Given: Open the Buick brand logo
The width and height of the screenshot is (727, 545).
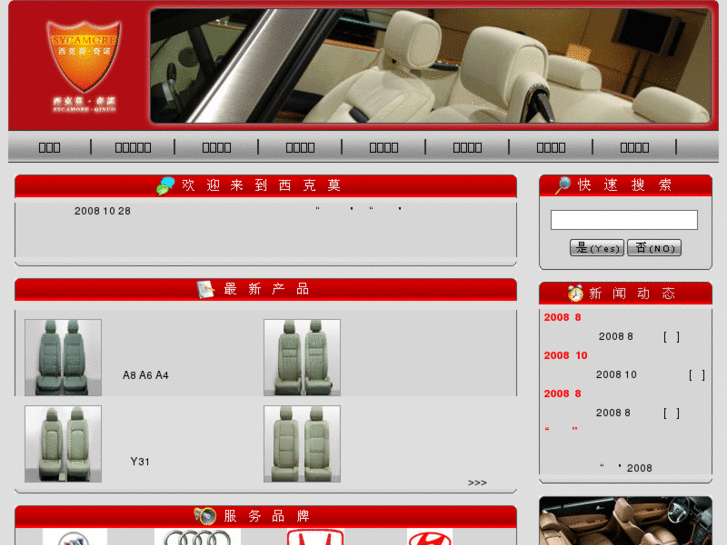Looking at the screenshot, I should click(x=75, y=537).
